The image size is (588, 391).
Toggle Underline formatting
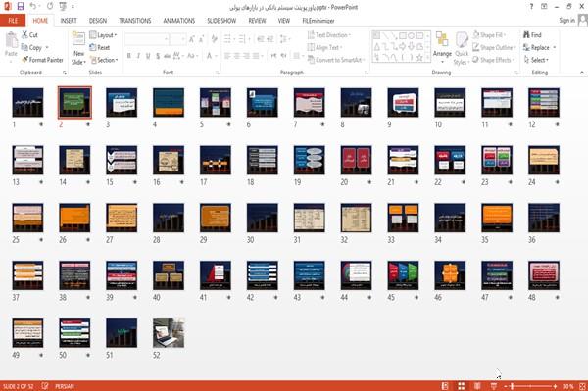pyautogui.click(x=148, y=56)
